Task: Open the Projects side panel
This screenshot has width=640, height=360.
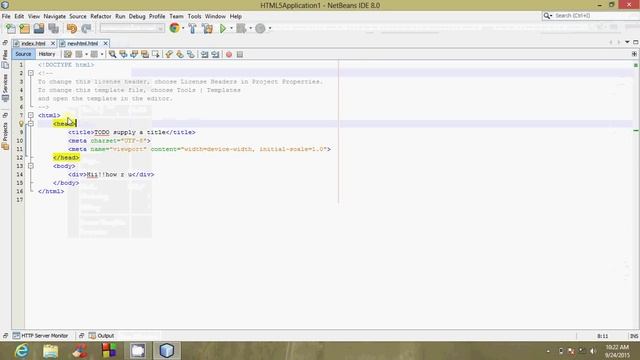Action: (x=5, y=136)
